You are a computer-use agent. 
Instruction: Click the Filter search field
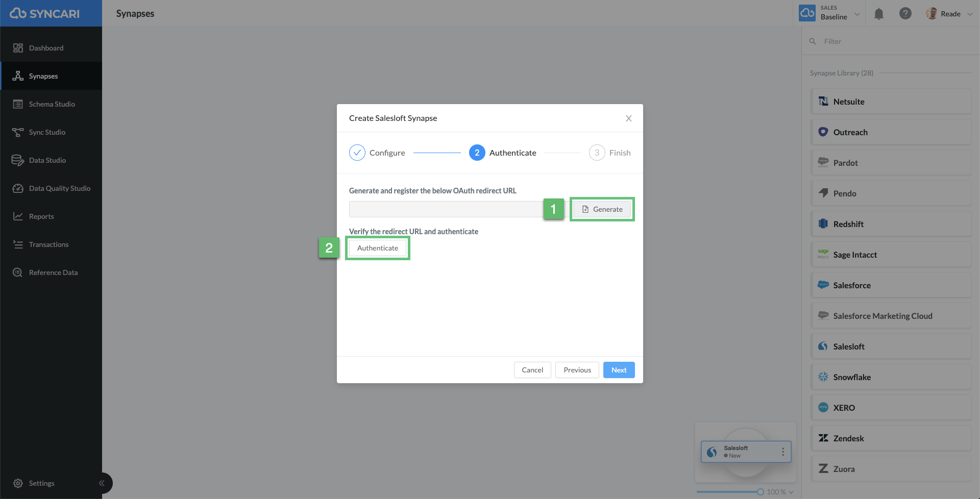(891, 41)
